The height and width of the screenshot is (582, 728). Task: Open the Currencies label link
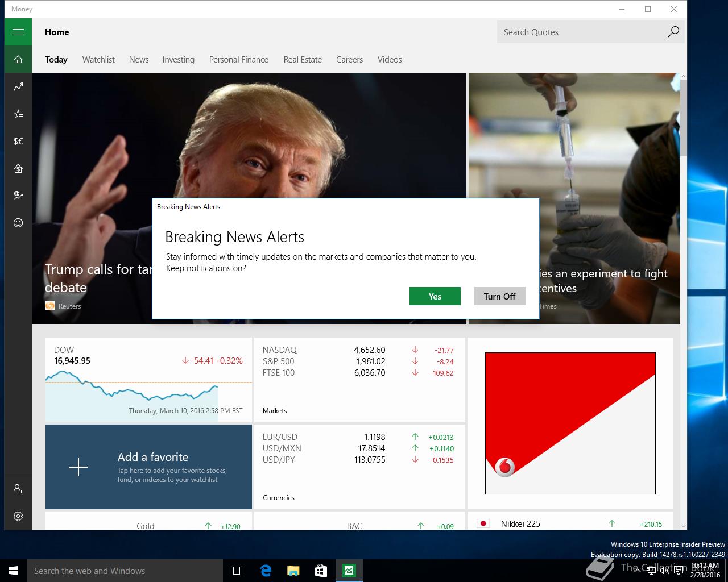coord(279,497)
